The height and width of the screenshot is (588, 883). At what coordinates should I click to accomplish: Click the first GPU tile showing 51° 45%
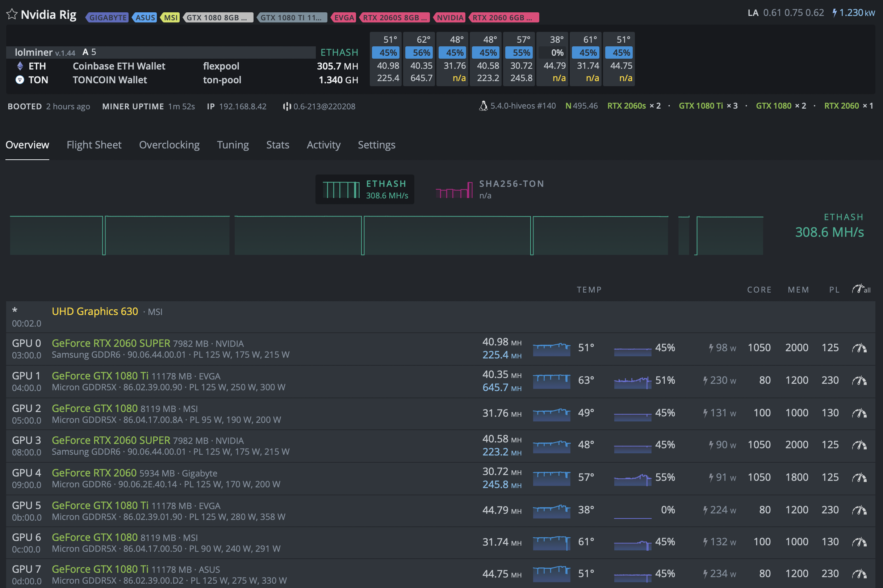pos(386,59)
